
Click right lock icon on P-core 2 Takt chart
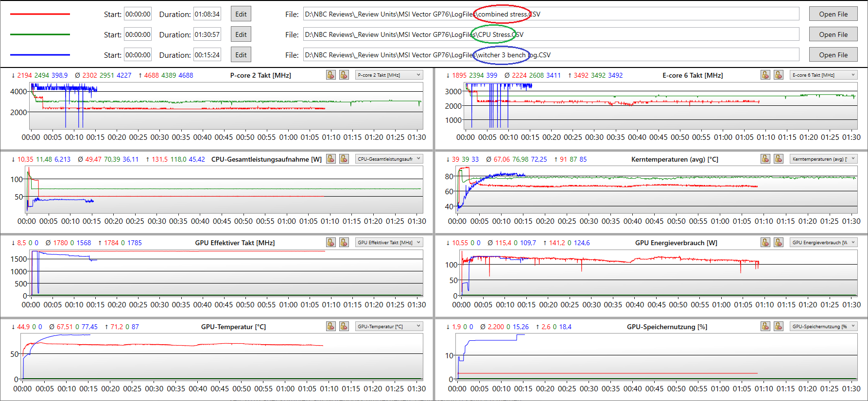[x=344, y=75]
